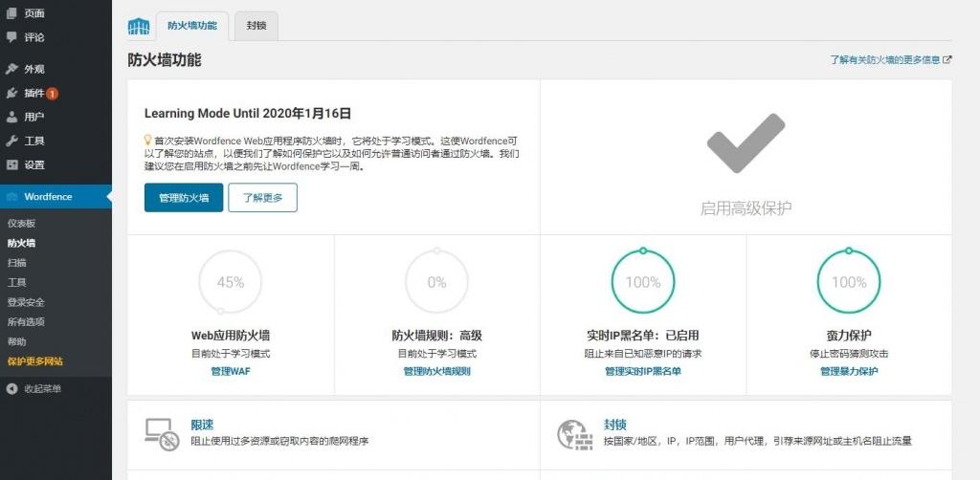This screenshot has height=480, width=980.
Task: Click the 防火墙功能 page heading
Action: click(165, 60)
